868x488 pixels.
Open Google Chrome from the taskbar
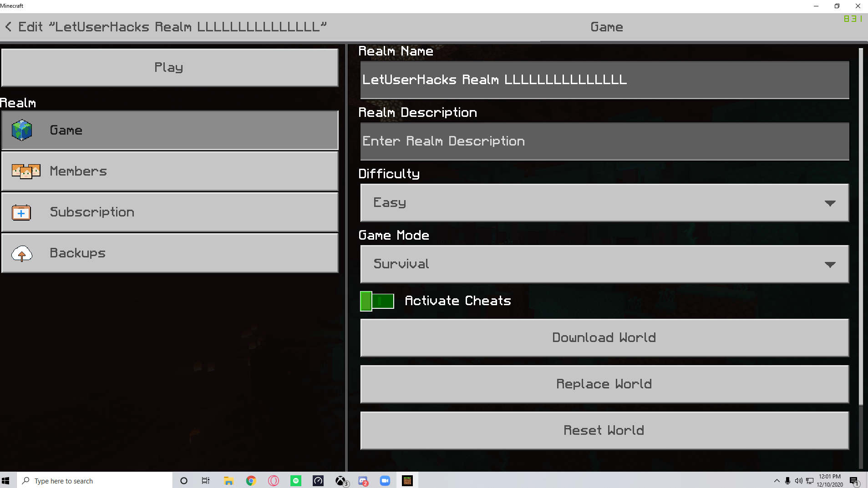click(251, 481)
